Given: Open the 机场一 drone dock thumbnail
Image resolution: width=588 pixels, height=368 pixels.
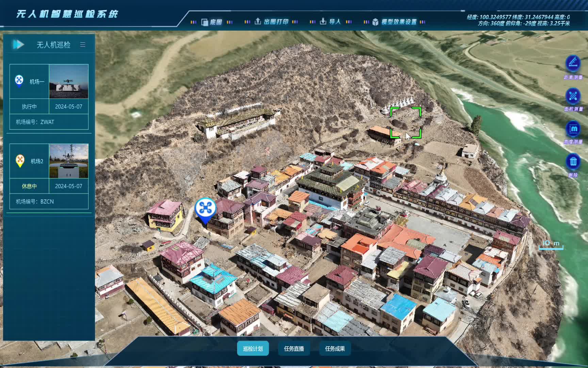Looking at the screenshot, I should (x=69, y=82).
